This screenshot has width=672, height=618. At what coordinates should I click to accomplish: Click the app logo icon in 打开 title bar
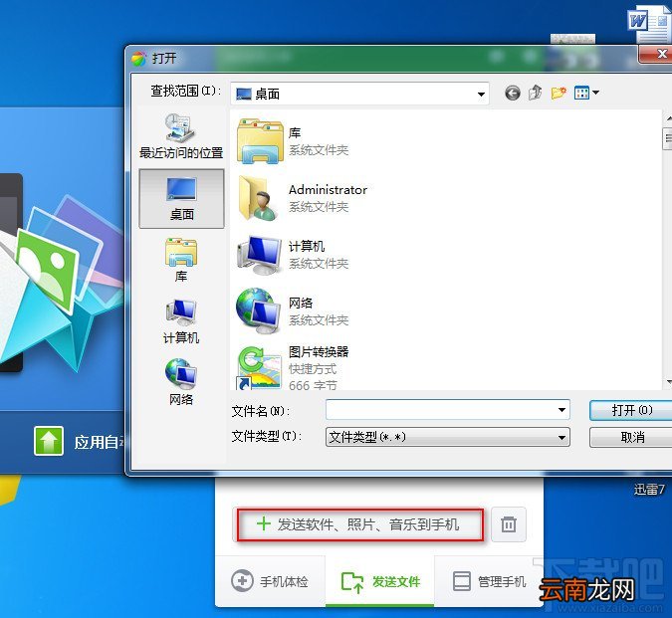[138, 59]
